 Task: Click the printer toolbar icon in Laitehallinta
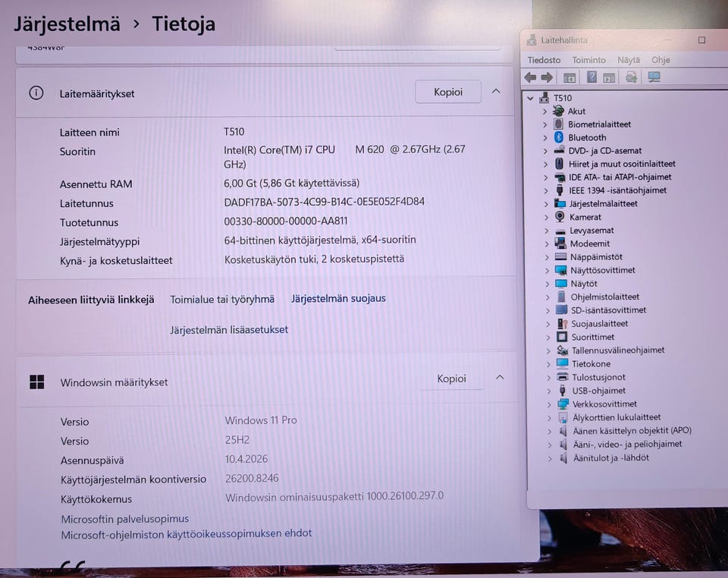pos(630,77)
